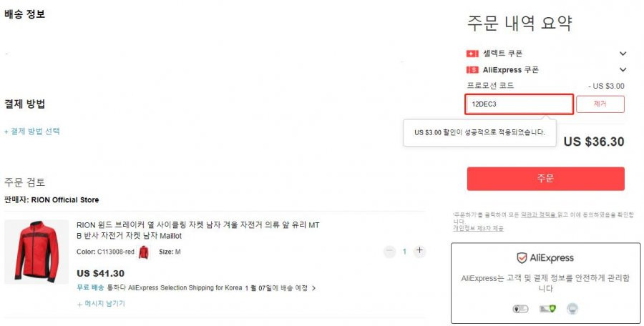Click the red cycling jacket product image
Viewport: 644px width, 326px height.
pos(36,252)
